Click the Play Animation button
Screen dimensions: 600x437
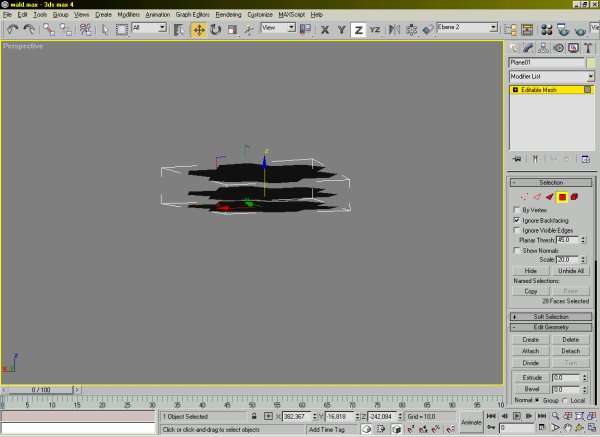pos(517,416)
